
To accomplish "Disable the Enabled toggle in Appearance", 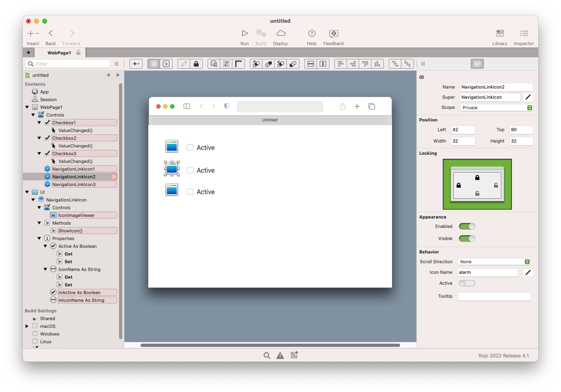I will pyautogui.click(x=467, y=226).
